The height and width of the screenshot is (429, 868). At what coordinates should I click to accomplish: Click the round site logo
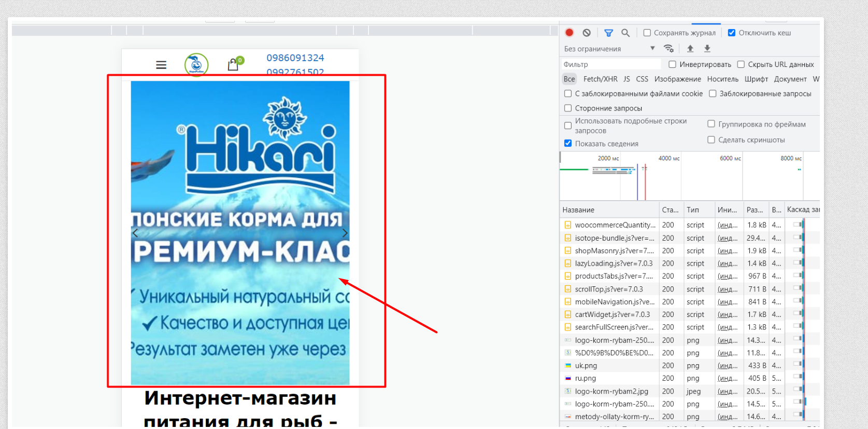(x=196, y=65)
